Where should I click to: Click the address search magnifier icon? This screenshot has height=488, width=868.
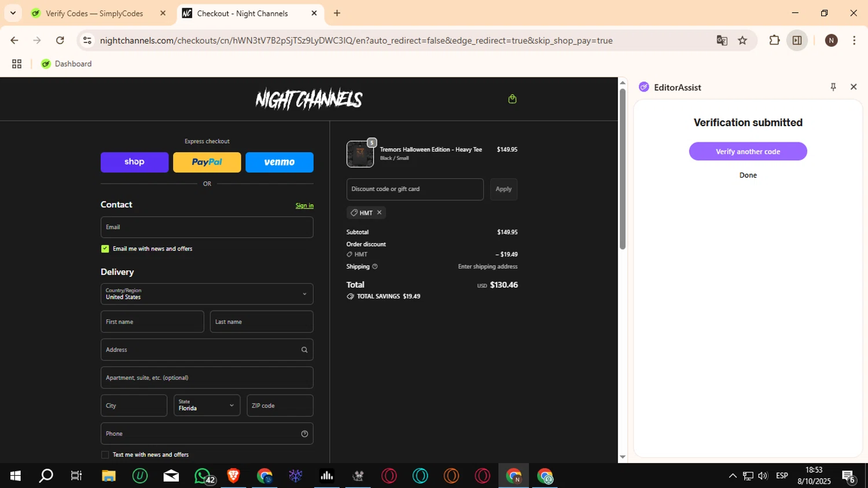(x=304, y=350)
